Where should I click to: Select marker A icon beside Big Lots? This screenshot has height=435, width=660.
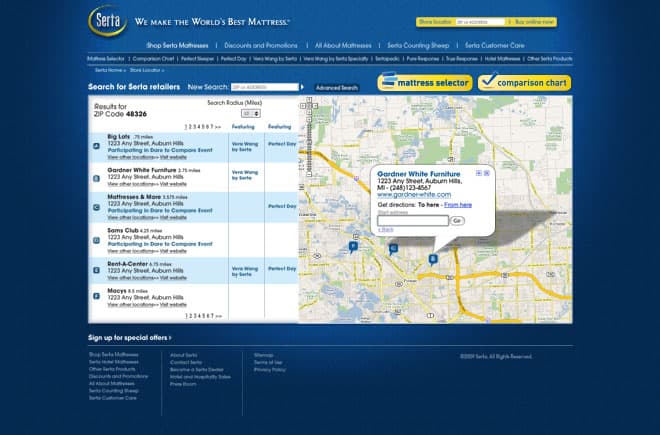pyautogui.click(x=96, y=146)
